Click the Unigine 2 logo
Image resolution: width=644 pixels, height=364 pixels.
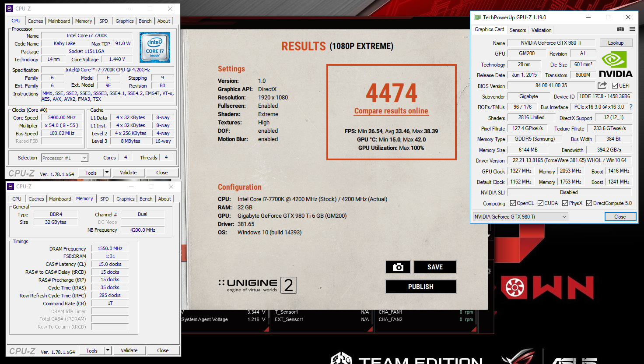[x=257, y=286]
